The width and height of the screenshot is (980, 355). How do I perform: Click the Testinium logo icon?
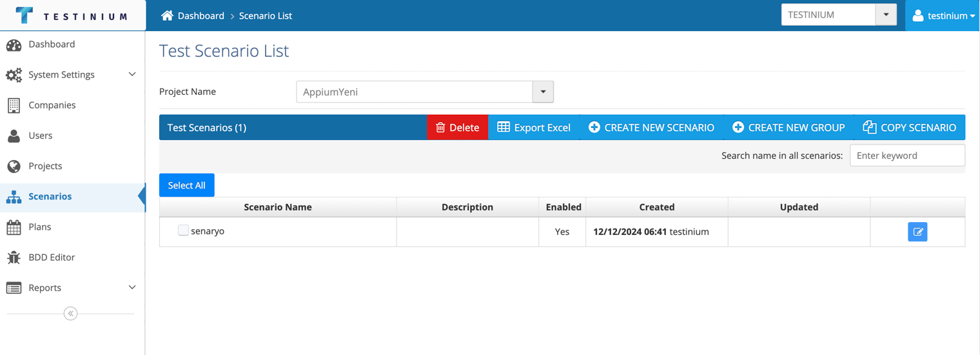24,15
